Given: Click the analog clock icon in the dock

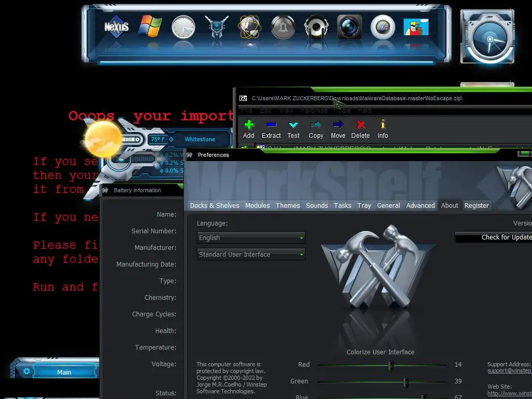Looking at the screenshot, I should pyautogui.click(x=183, y=27).
